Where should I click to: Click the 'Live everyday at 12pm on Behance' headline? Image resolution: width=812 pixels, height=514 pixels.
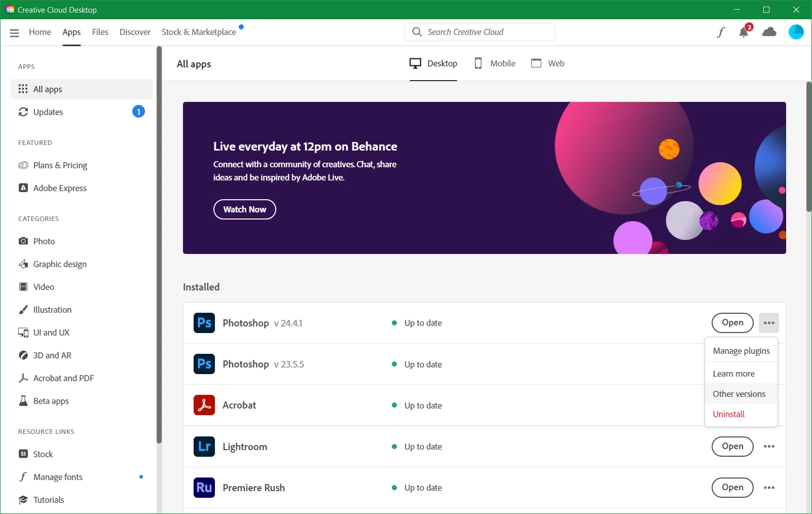click(305, 146)
